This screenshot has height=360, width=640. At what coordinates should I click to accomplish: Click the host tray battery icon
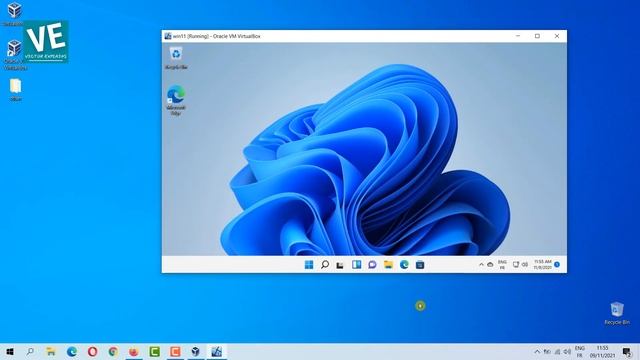(547, 352)
